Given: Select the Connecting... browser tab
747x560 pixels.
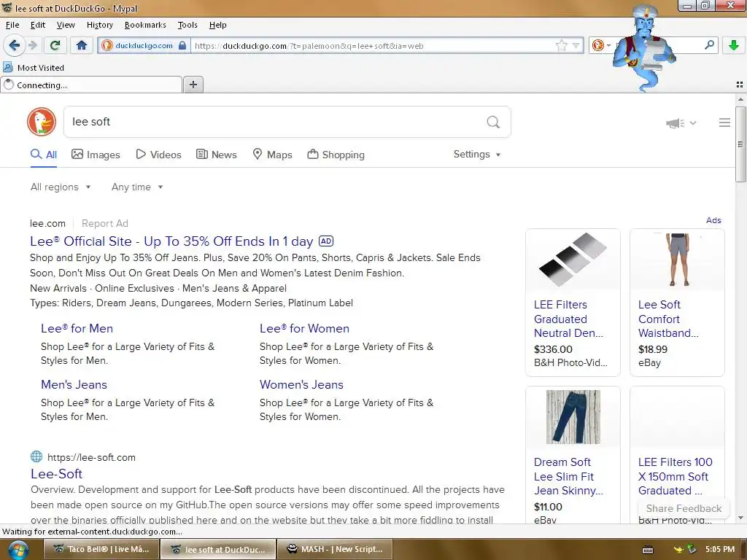Looking at the screenshot, I should 91,85.
